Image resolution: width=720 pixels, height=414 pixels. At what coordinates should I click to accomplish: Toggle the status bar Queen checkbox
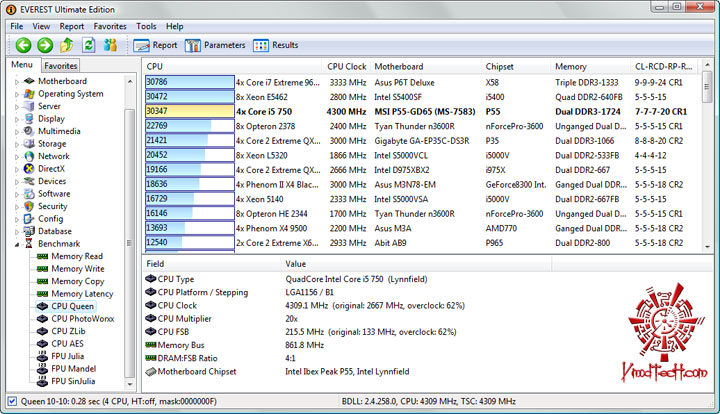12,401
